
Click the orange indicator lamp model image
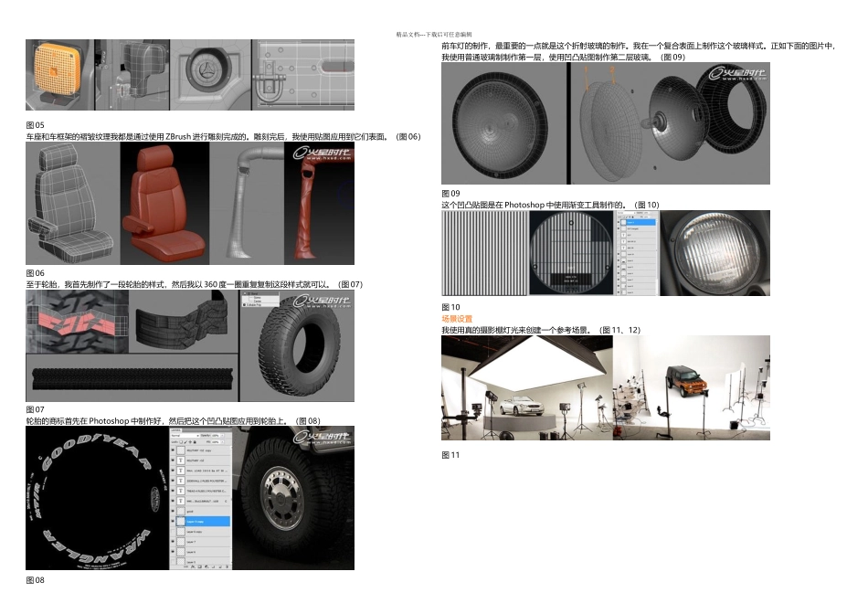click(x=59, y=75)
